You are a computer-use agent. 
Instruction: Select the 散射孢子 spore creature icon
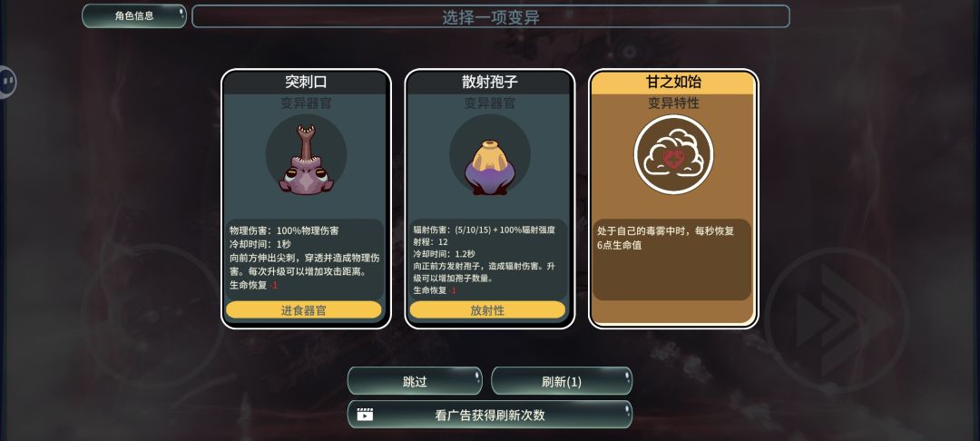(489, 167)
